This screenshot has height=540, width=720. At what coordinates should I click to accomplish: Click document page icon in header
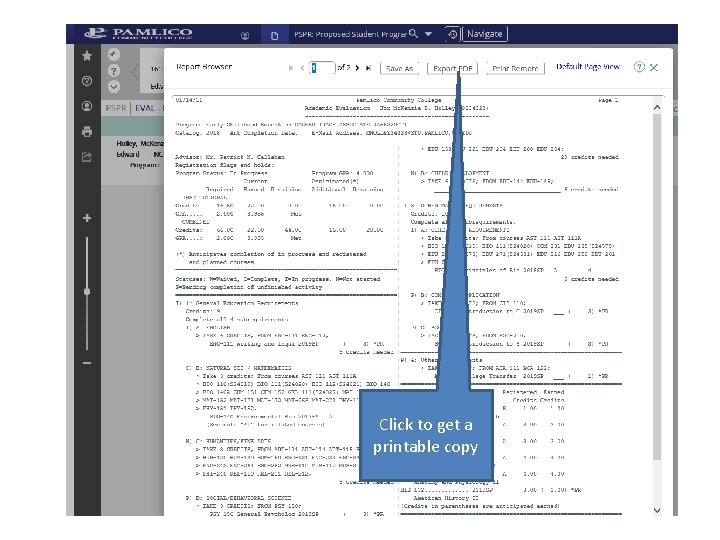[275, 35]
